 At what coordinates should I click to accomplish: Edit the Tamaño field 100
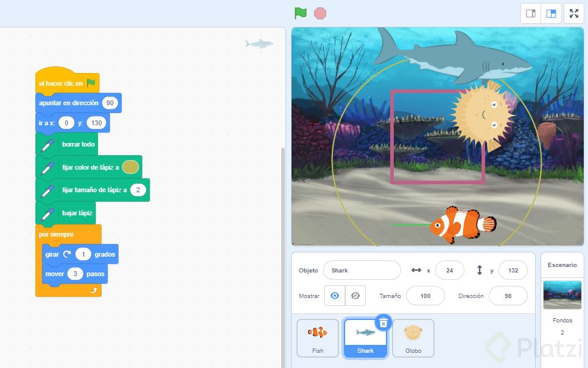tap(425, 296)
